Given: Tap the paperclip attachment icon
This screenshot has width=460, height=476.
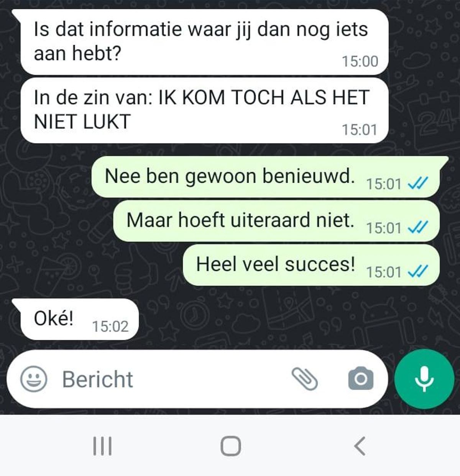Looking at the screenshot, I should (x=305, y=379).
